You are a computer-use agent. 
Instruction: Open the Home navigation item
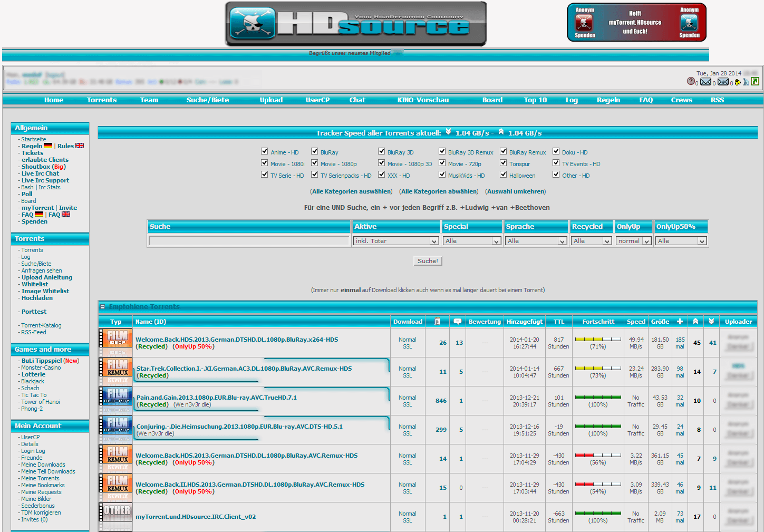[x=54, y=100]
